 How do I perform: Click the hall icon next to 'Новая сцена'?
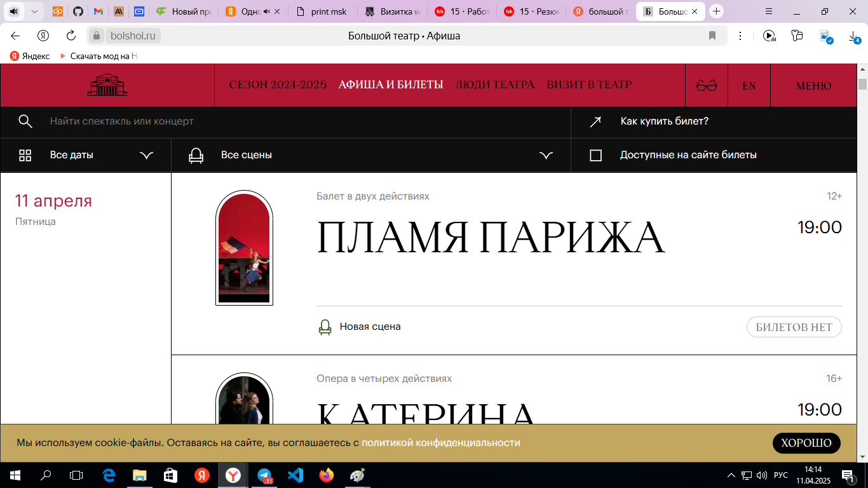(x=325, y=327)
